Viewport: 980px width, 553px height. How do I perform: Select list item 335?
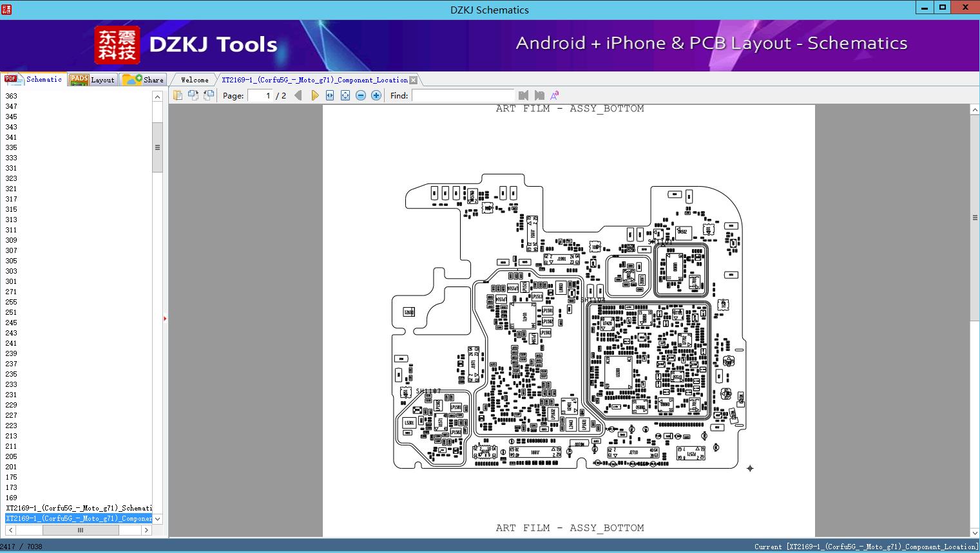(12, 147)
